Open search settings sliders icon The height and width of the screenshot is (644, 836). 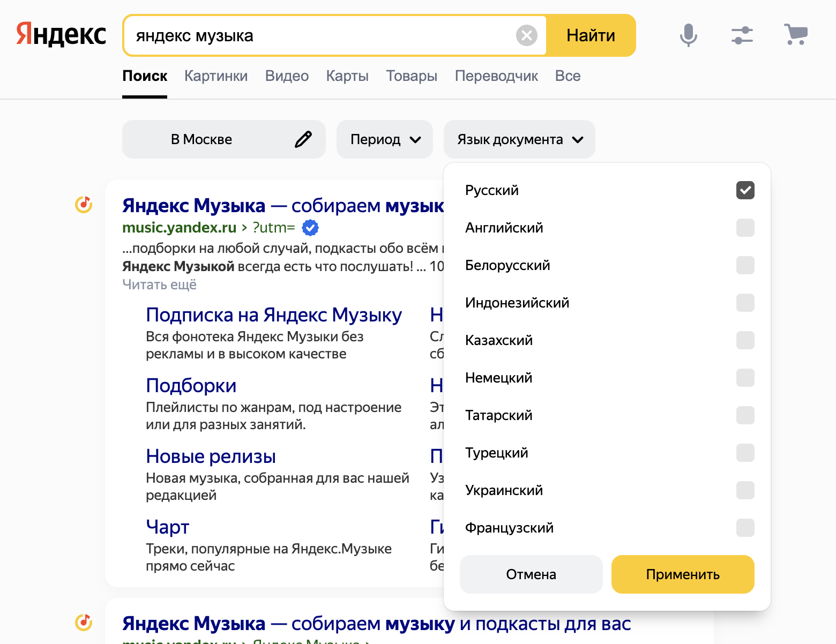pos(742,35)
